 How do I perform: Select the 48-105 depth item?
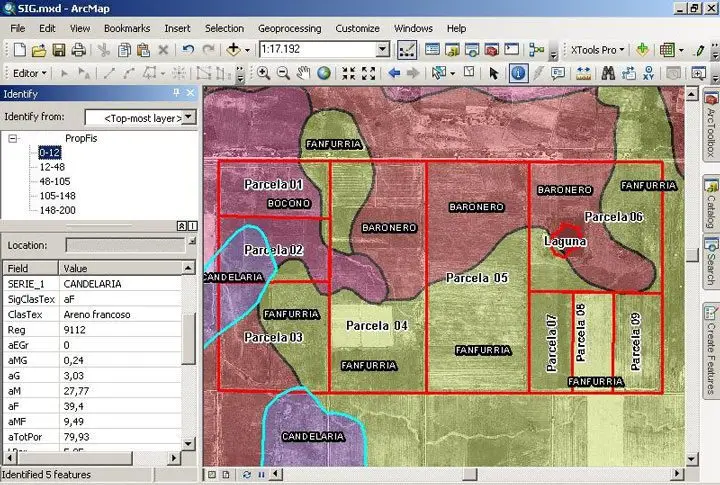(x=54, y=181)
